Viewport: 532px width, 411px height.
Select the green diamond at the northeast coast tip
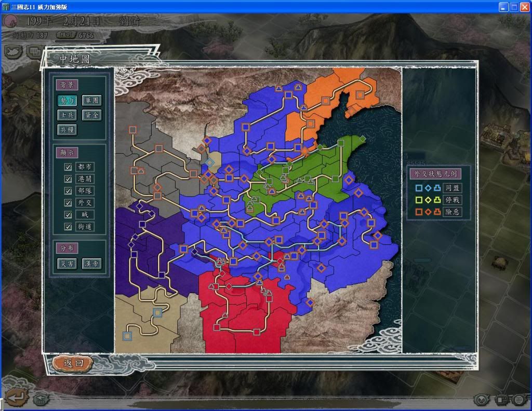coord(363,139)
